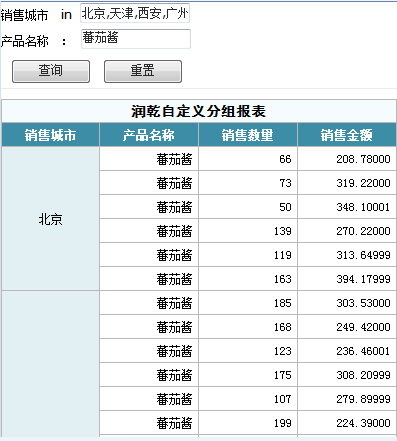The image size is (397, 441).
Task: Select the 产品名称 column header
Action: (x=149, y=135)
